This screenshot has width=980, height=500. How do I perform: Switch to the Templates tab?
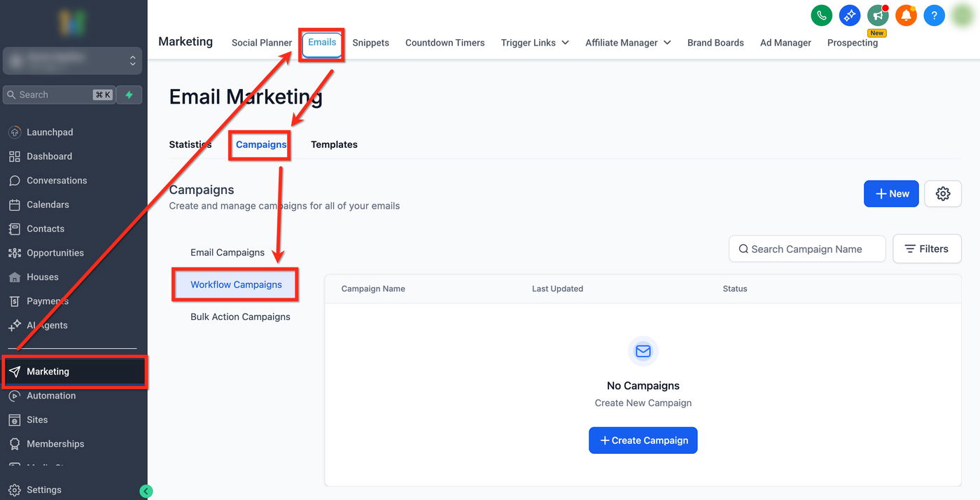[334, 144]
